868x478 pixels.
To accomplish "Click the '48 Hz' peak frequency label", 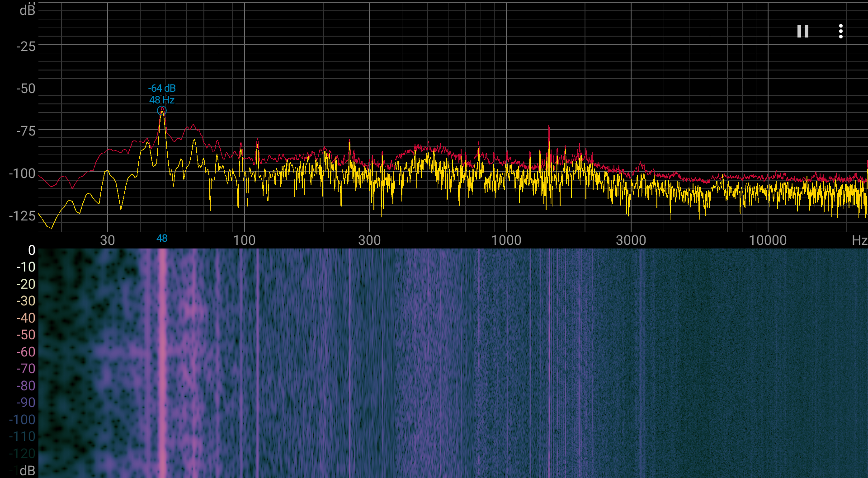I will coord(162,100).
